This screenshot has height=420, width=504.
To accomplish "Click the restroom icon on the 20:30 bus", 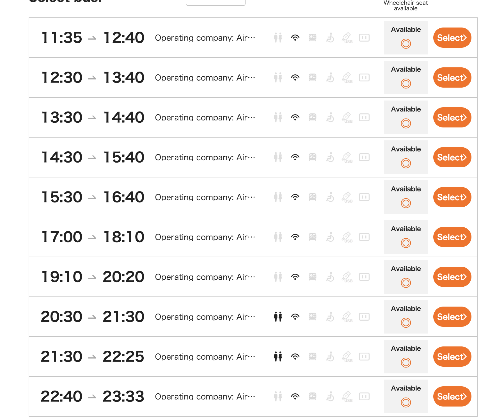I will (278, 317).
